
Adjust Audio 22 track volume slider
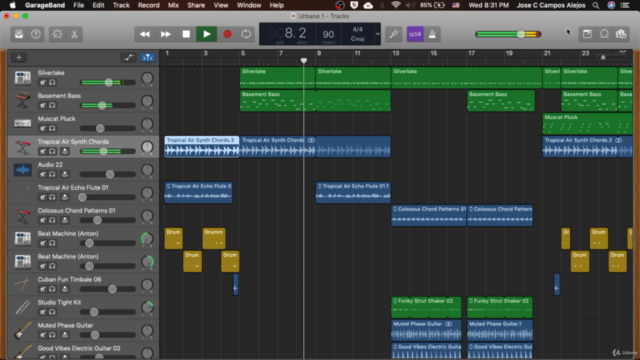[110, 174]
